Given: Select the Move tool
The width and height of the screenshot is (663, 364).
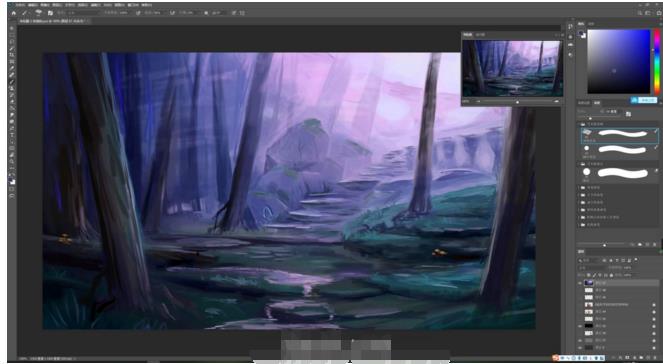Looking at the screenshot, I should [11, 28].
